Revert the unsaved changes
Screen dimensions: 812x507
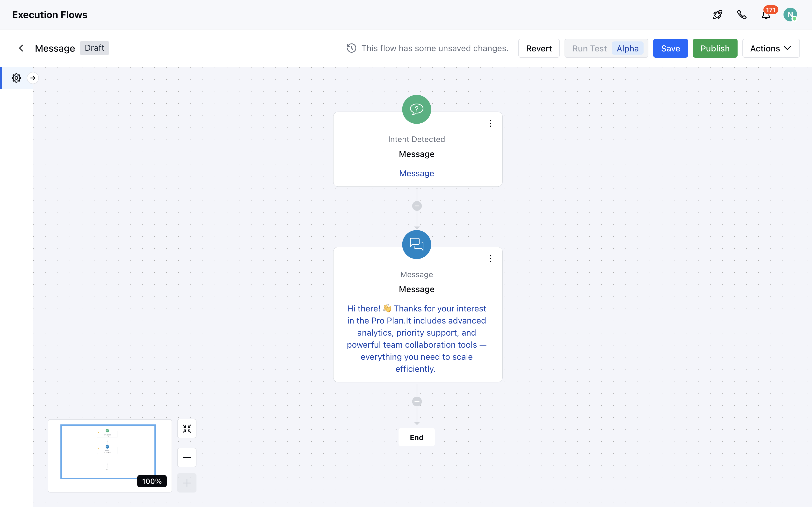point(538,48)
